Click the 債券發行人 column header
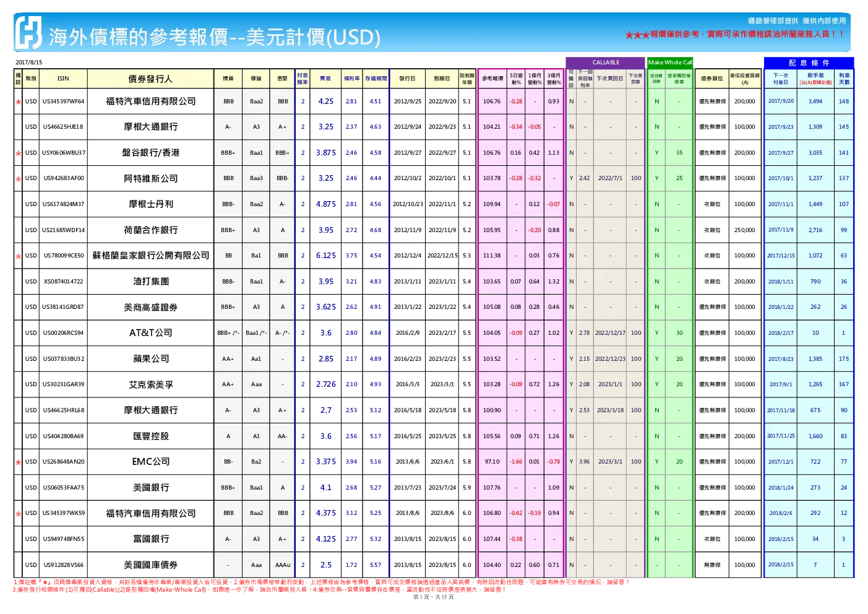Screen dimensions: 868x614 pos(150,79)
